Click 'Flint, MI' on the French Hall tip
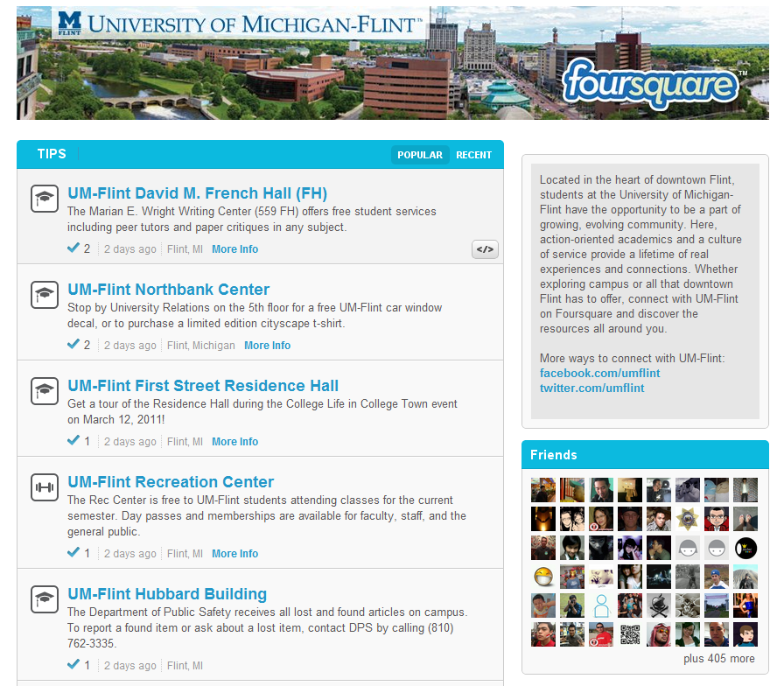Image resolution: width=784 pixels, height=686 pixels. pyautogui.click(x=185, y=249)
